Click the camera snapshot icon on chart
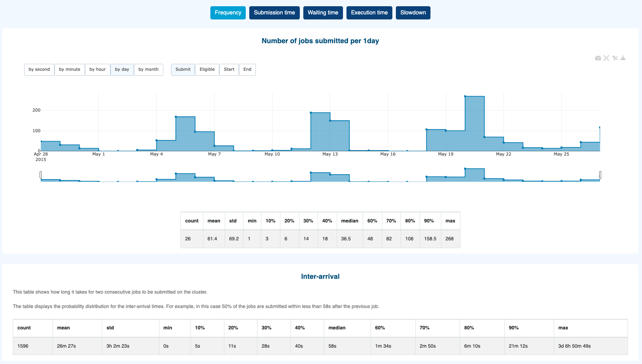The width and height of the screenshot is (642, 364). point(598,58)
